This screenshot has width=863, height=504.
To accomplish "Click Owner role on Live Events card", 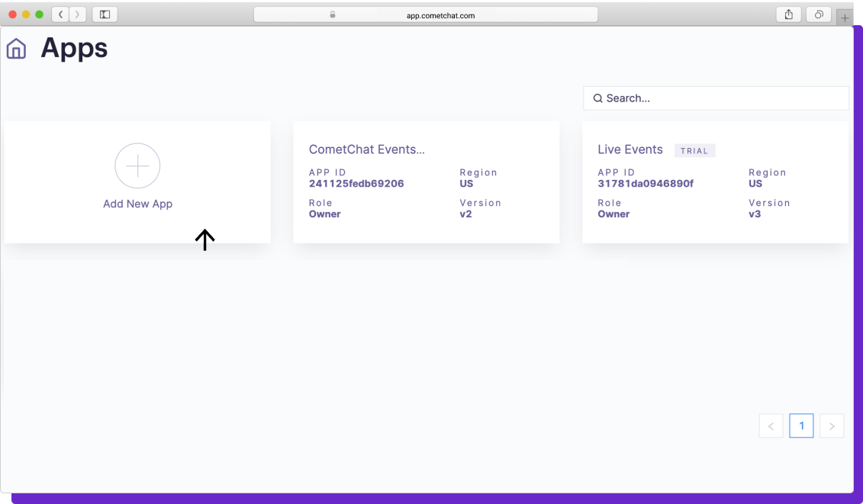I will click(x=613, y=214).
